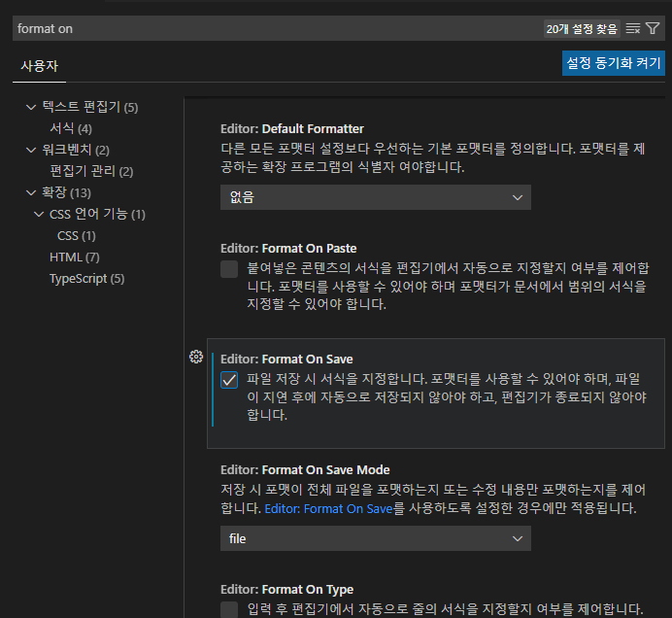This screenshot has width=672, height=618.
Task: Select HTML (7) in the settings tree
Action: click(x=75, y=257)
